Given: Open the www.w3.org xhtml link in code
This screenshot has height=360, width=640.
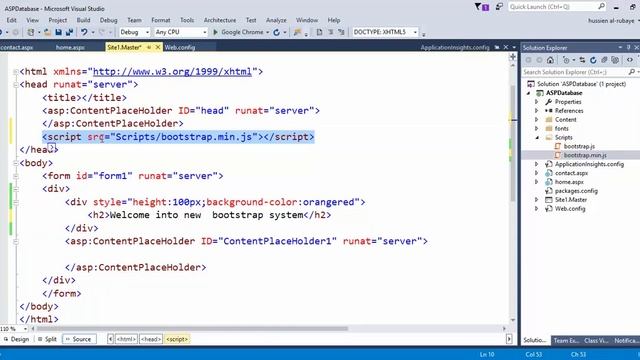Looking at the screenshot, I should tap(172, 71).
